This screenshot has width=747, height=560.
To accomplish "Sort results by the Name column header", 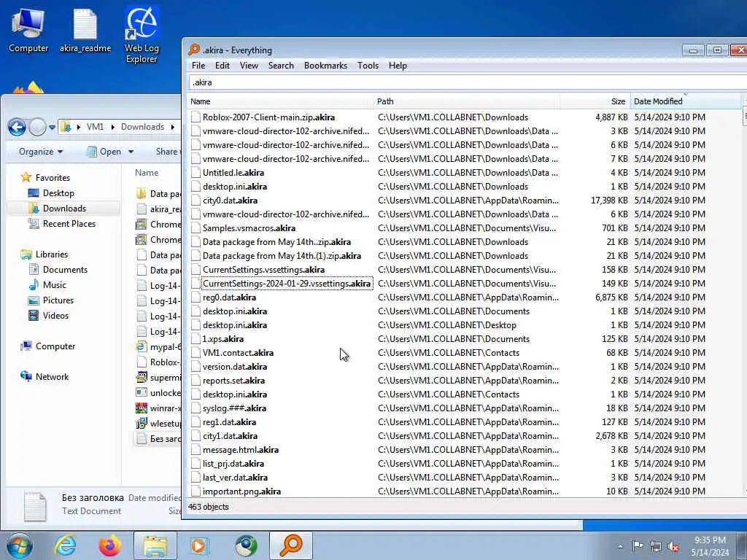I will tap(280, 101).
